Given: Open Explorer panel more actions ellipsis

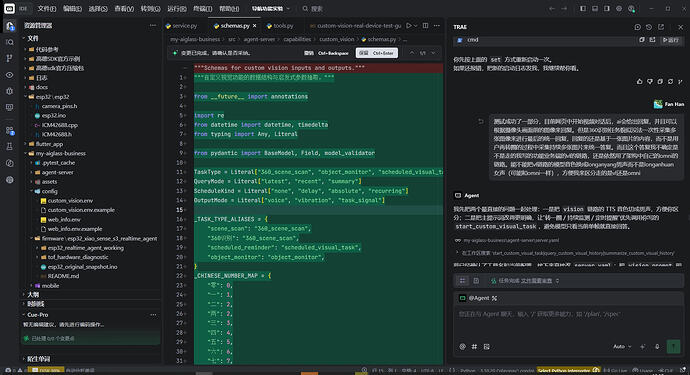Looking at the screenshot, I should tap(153, 26).
